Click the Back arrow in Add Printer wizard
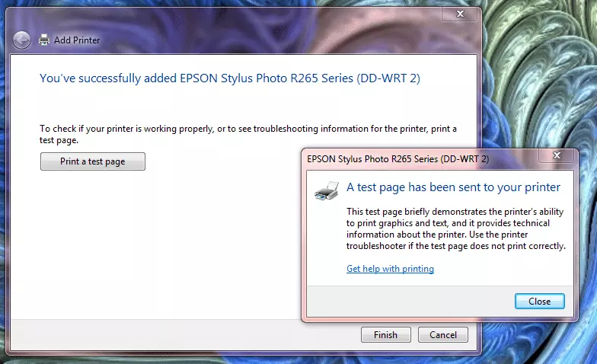The height and width of the screenshot is (364, 597). (22, 40)
